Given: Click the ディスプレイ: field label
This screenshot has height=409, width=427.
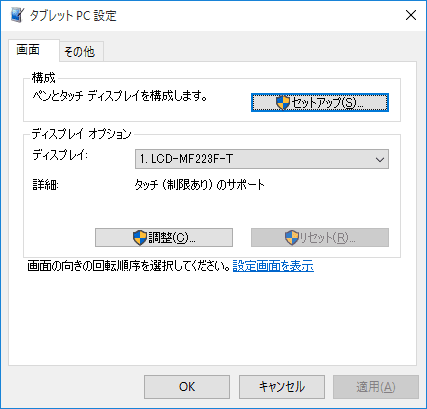Looking at the screenshot, I should click(x=60, y=155).
